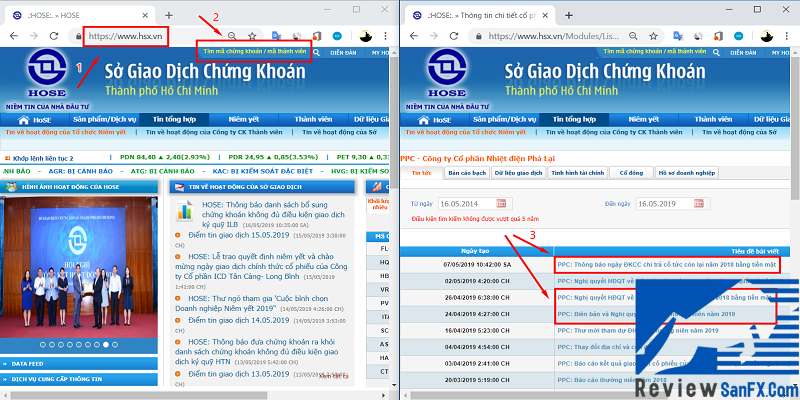Click the HoSE home icon in homepage navigation
This screenshot has width=800, height=400.
23,120
